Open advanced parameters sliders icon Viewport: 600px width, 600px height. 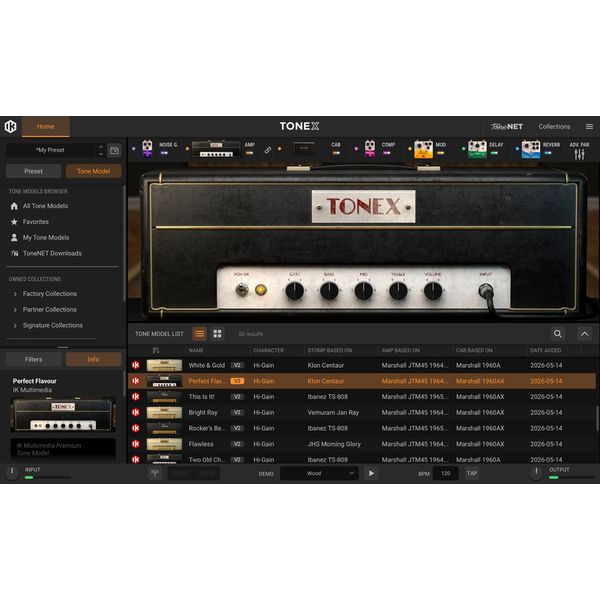579,154
